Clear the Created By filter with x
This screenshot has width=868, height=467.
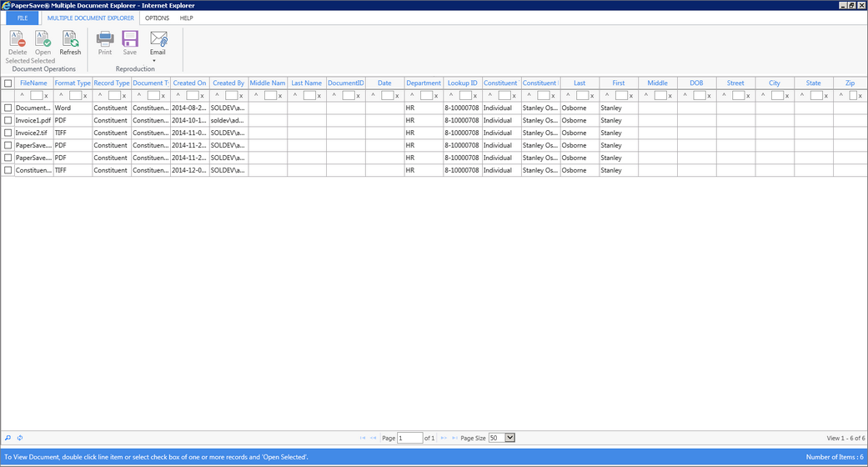pyautogui.click(x=241, y=96)
